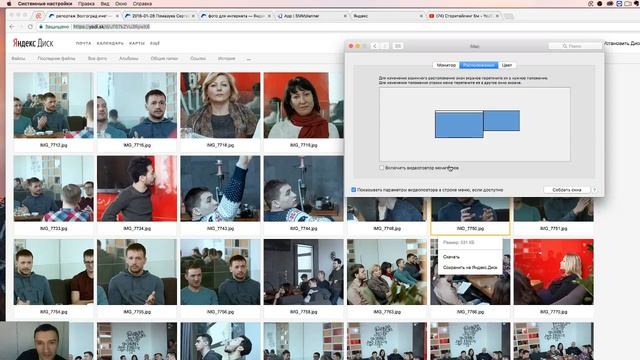Switch to the '2018-01-28' browser tab
The height and width of the screenshot is (360, 640).
coord(159,16)
